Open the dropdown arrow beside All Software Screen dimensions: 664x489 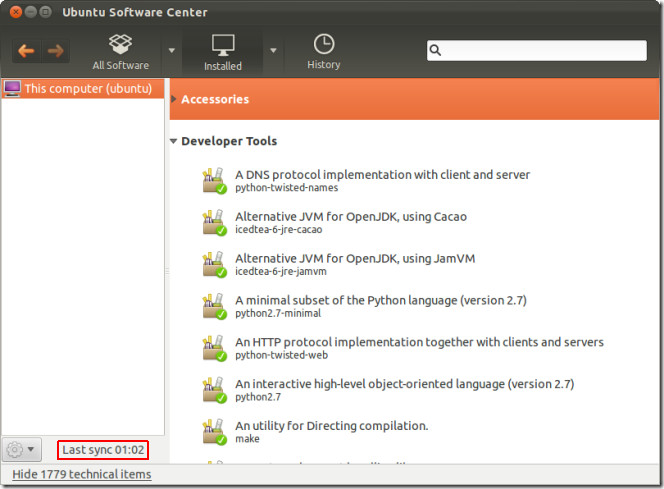172,50
